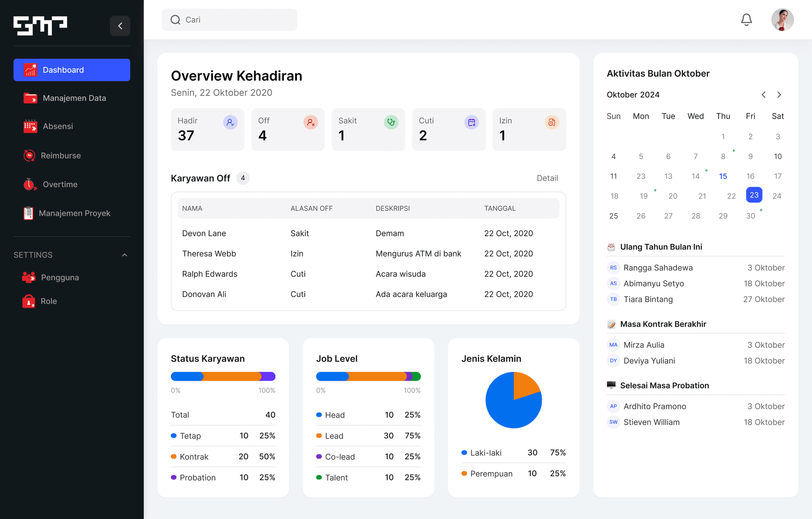This screenshot has width=812, height=519.
Task: Open the Detail link for Karyawan Off
Action: point(547,178)
